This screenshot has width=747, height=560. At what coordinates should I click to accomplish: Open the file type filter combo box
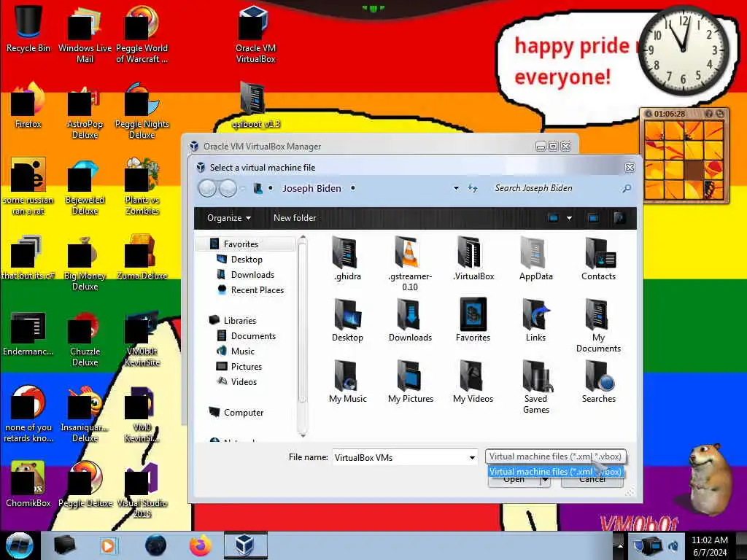(x=555, y=456)
